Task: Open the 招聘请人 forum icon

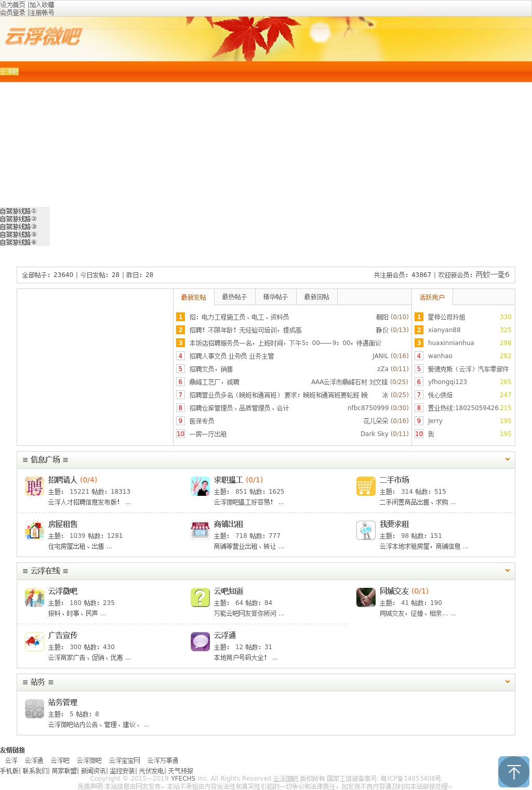Action: (34, 486)
